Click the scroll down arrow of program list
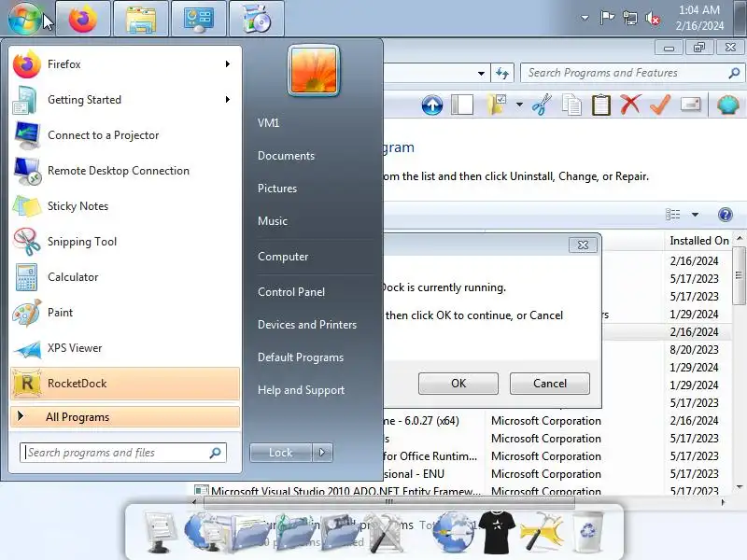This screenshot has height=560, width=747. click(739, 487)
